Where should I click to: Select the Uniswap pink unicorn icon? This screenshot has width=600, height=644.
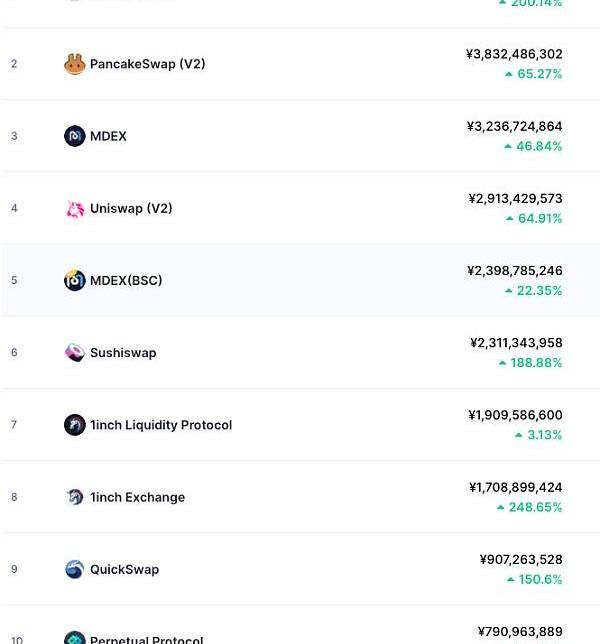pos(75,209)
